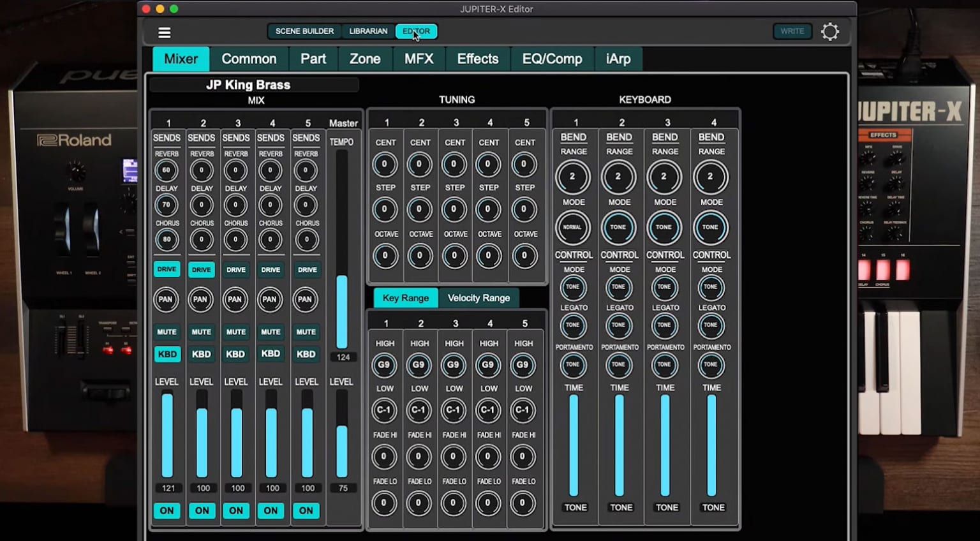Screen dimensions: 980x541
Task: Open the settings gear in the title bar
Action: pos(830,31)
